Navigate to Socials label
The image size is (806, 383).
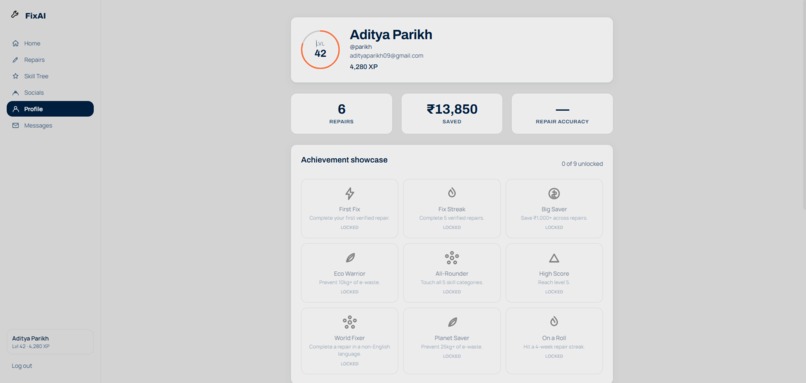[34, 93]
